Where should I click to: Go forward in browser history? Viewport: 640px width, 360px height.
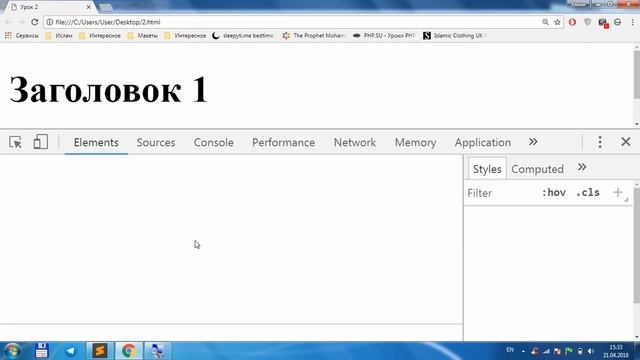(21, 22)
